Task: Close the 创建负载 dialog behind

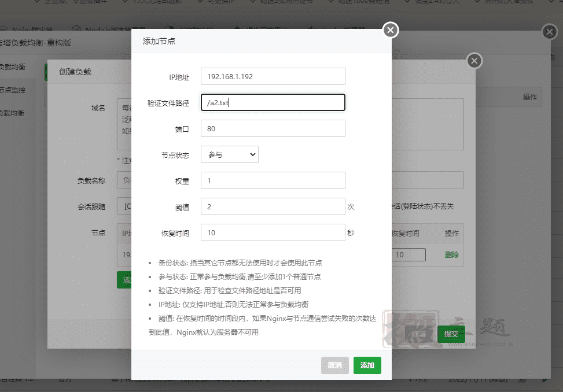Action: point(474,61)
